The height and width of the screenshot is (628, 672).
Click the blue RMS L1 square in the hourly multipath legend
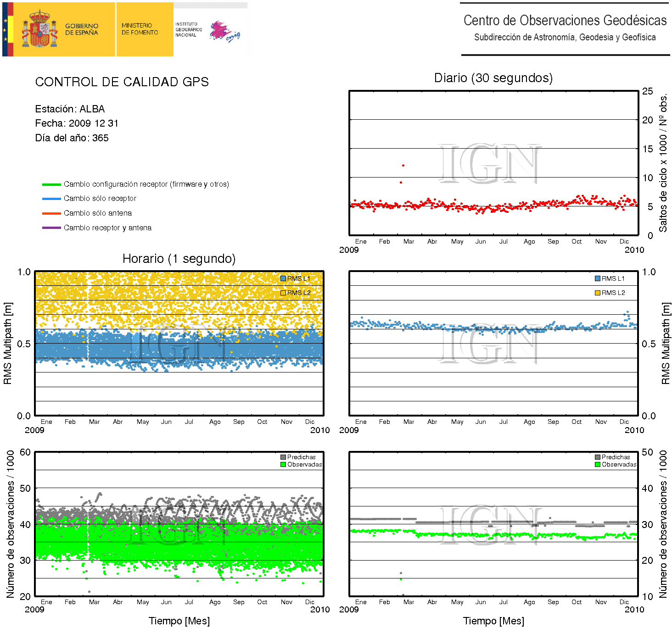pos(283,278)
